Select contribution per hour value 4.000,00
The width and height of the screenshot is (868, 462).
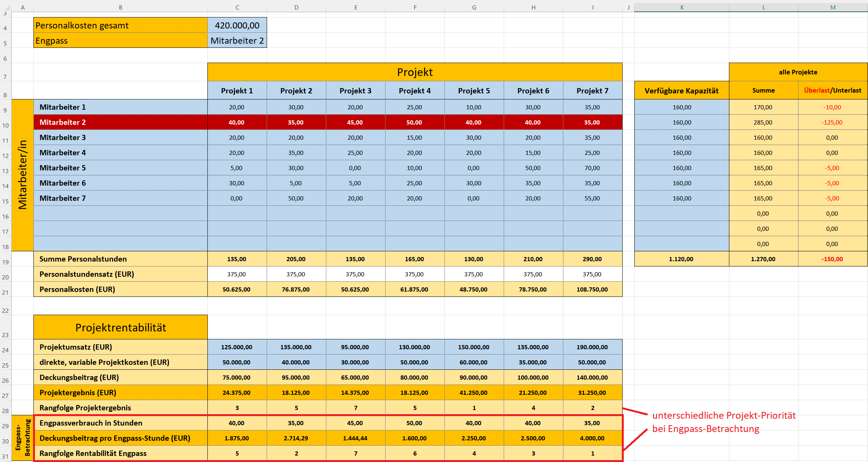[x=593, y=438]
